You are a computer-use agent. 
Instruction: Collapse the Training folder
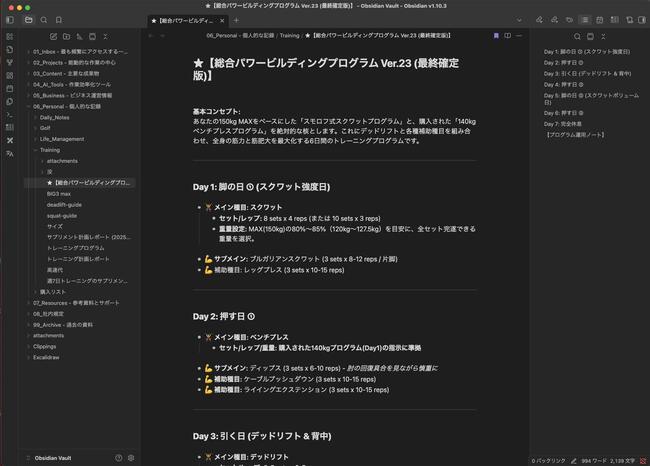point(82,150)
